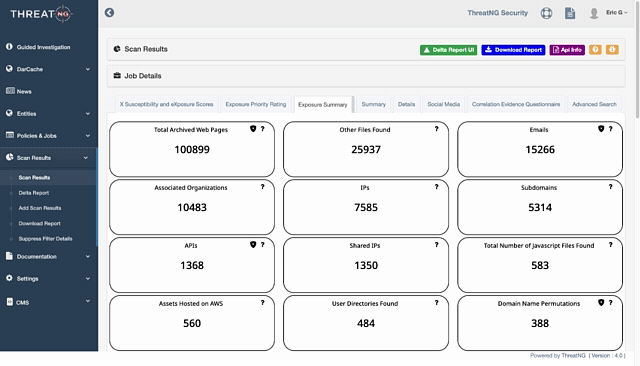Click the Scan Results pie chart sidebar icon
Image resolution: width=640 pixels, height=366 pixels.
pos(9,157)
